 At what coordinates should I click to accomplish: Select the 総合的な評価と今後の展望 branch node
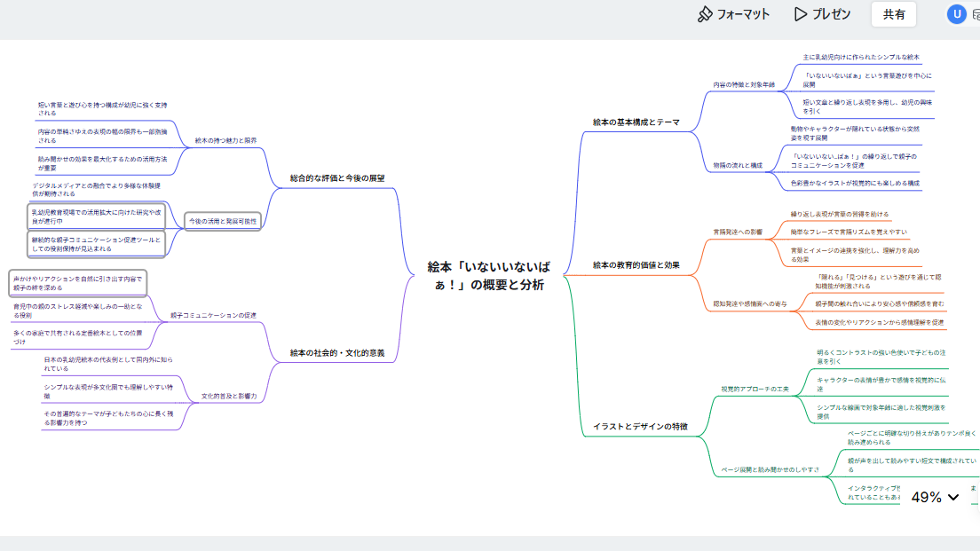(337, 177)
